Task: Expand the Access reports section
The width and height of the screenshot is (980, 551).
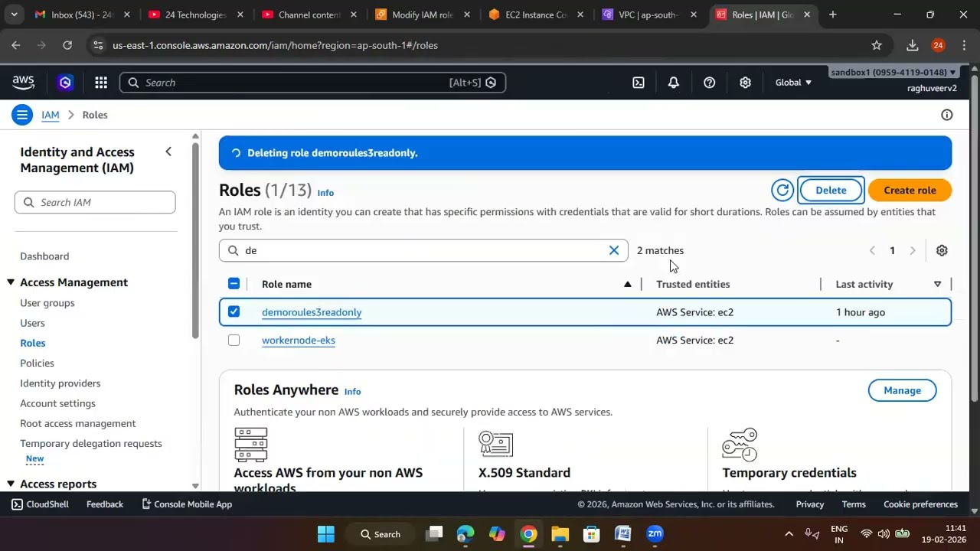Action: pyautogui.click(x=11, y=484)
